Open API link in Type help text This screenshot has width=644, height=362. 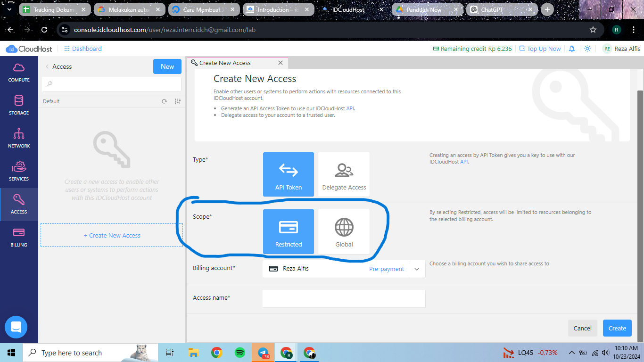pos(464,162)
